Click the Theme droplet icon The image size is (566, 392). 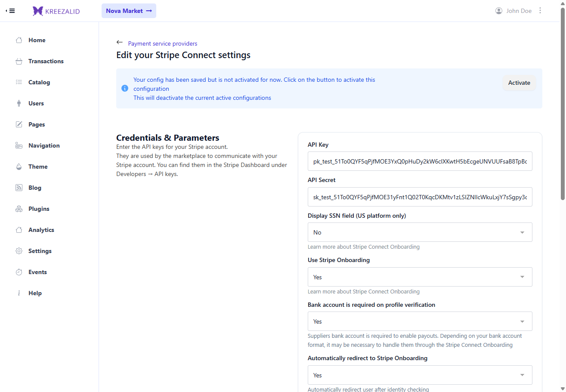[x=19, y=167]
